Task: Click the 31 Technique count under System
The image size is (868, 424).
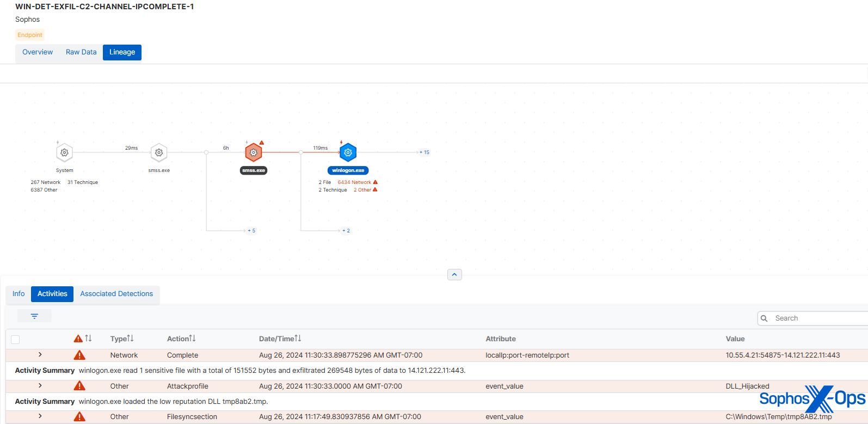Action: coord(83,182)
